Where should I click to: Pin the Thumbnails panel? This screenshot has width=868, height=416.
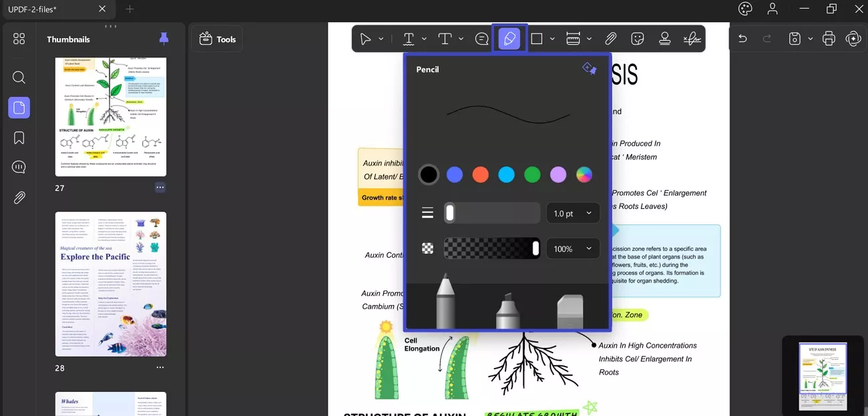point(164,39)
